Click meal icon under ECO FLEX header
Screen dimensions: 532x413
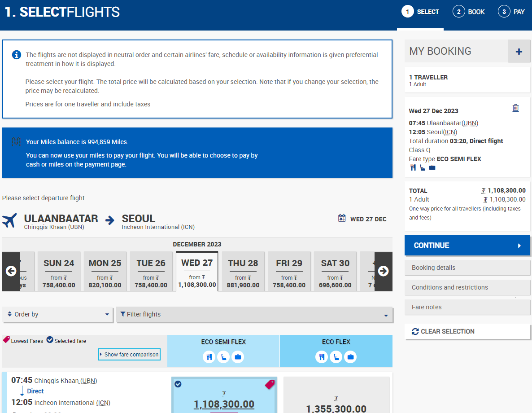coord(322,357)
